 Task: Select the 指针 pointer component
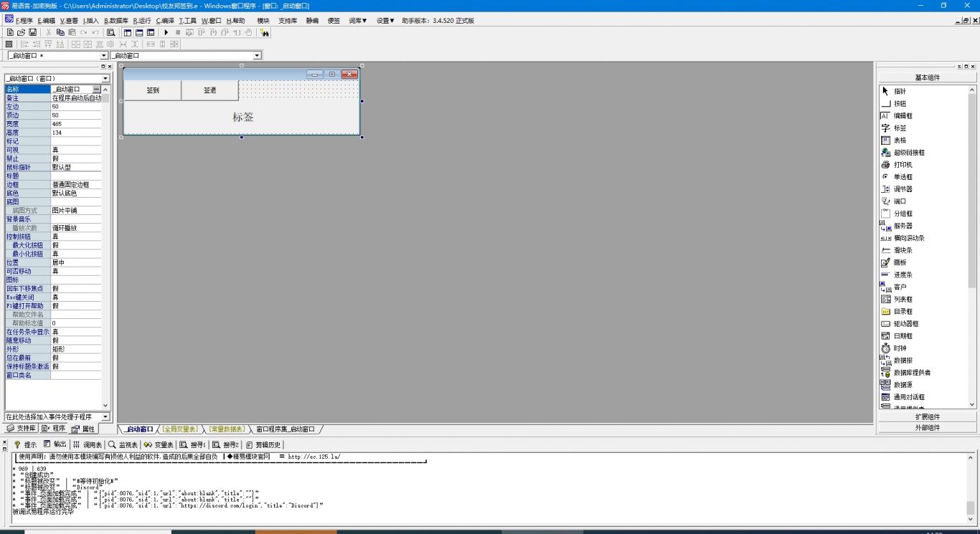[x=893, y=91]
